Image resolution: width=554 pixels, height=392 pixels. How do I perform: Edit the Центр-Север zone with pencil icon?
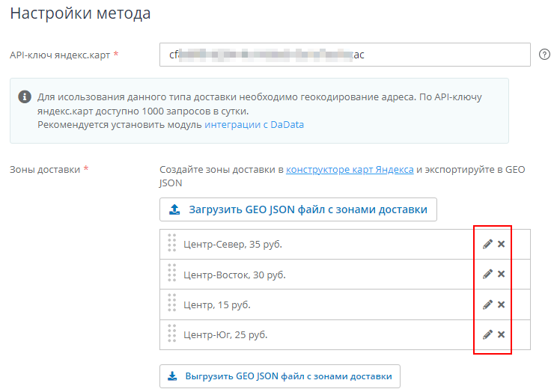[487, 244]
